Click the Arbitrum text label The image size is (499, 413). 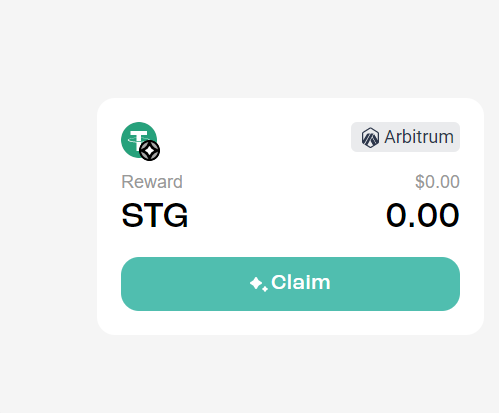419,137
